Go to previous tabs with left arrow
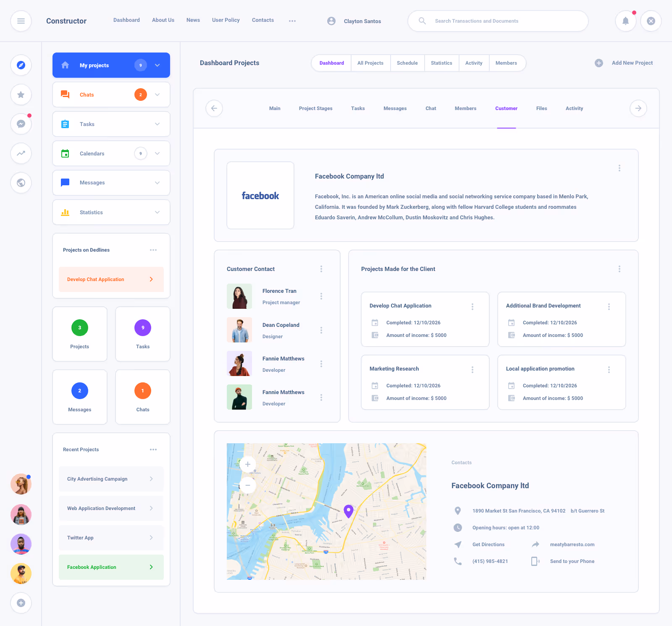The image size is (672, 626). tap(214, 108)
